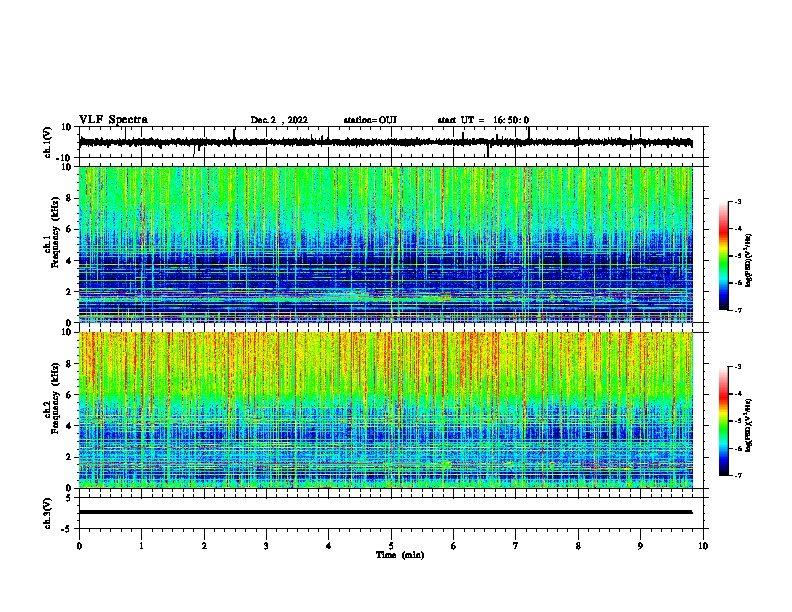The width and height of the screenshot is (792, 612).
Task: Click time axis tick label '1'
Action: click(x=141, y=546)
